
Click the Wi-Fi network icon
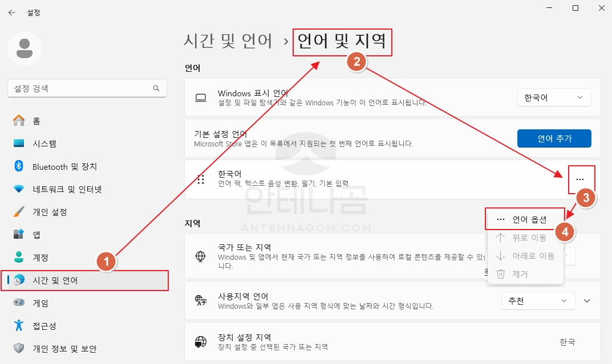[x=19, y=189]
